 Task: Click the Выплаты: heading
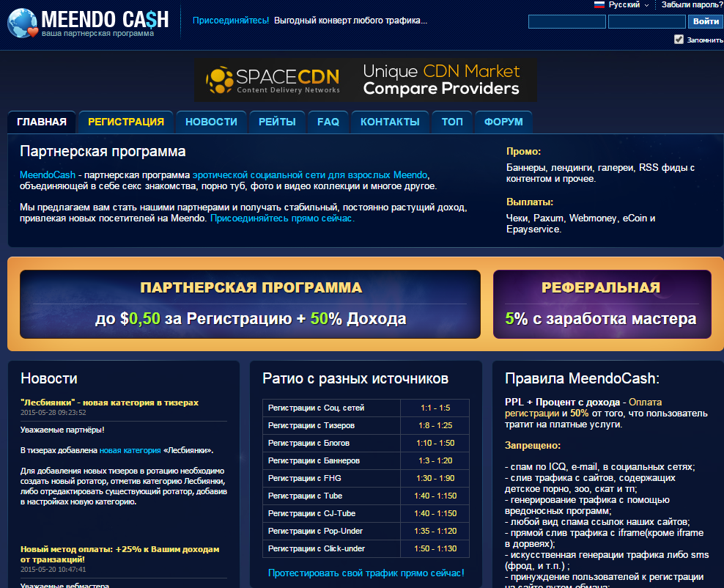point(530,202)
